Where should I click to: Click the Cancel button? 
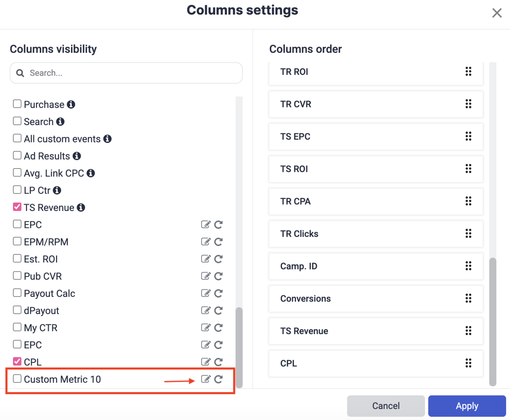coord(385,406)
